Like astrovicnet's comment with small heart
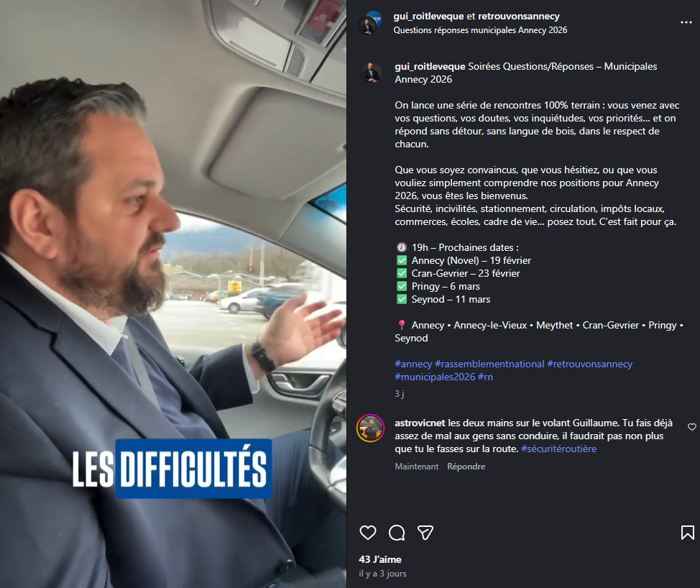 coord(692,427)
